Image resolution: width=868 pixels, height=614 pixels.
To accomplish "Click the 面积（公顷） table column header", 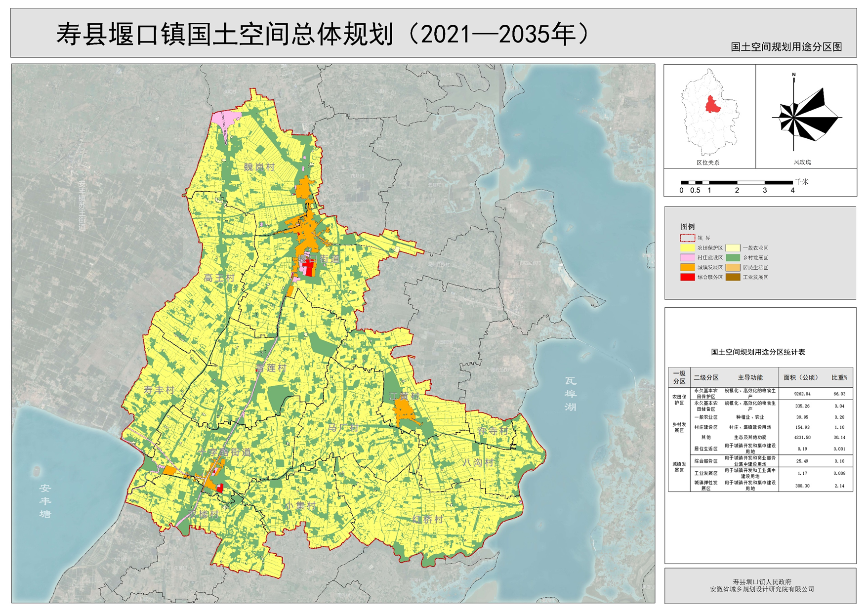I will pos(800,377).
